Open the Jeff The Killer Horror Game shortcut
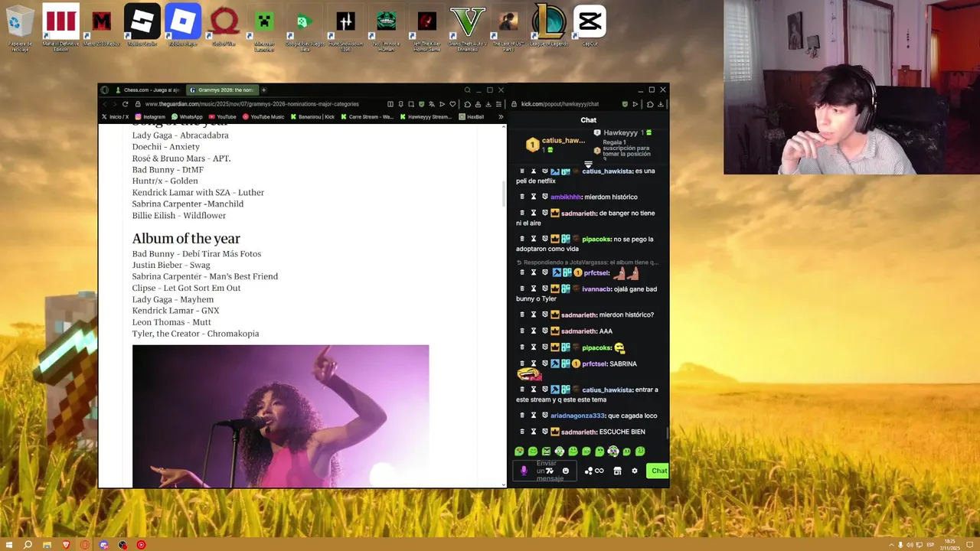The height and width of the screenshot is (551, 980). (x=426, y=28)
